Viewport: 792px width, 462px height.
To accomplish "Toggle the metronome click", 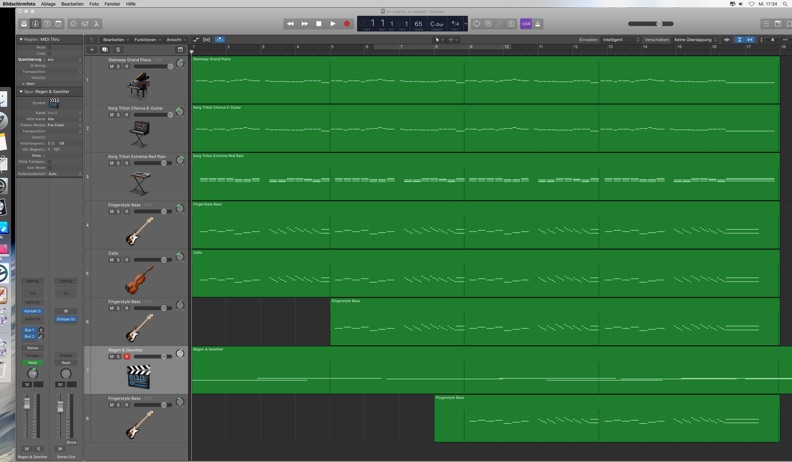I will [538, 24].
